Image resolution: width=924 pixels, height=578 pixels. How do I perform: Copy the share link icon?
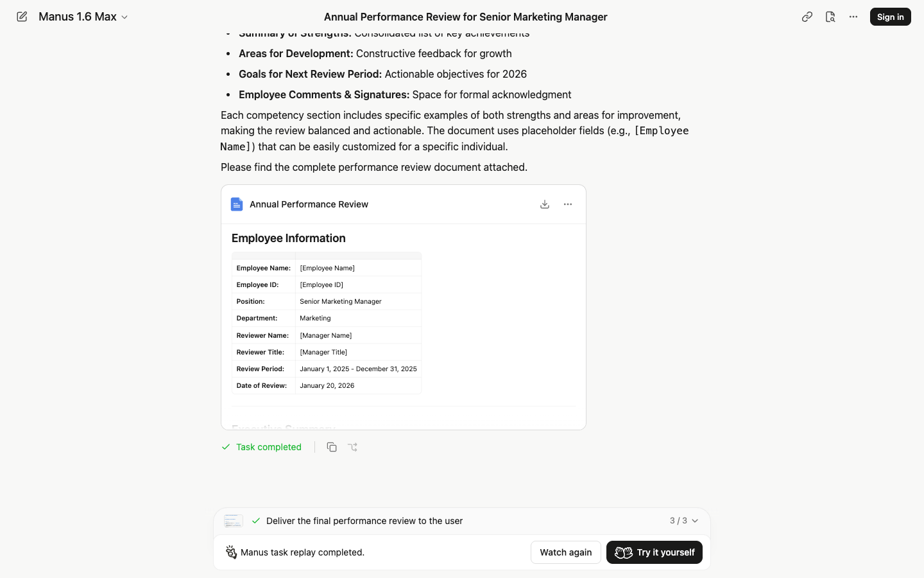point(807,17)
